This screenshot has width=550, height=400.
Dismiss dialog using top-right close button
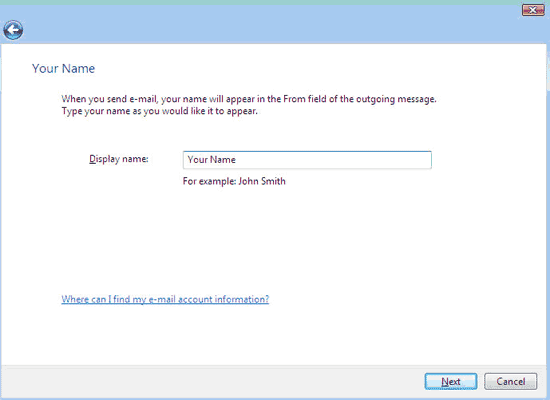coord(533,10)
